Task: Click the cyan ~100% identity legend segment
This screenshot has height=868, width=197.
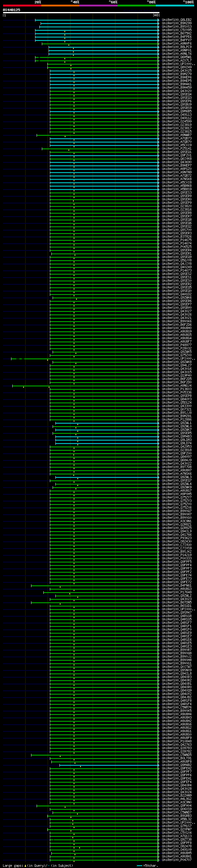Action: [175, 6]
